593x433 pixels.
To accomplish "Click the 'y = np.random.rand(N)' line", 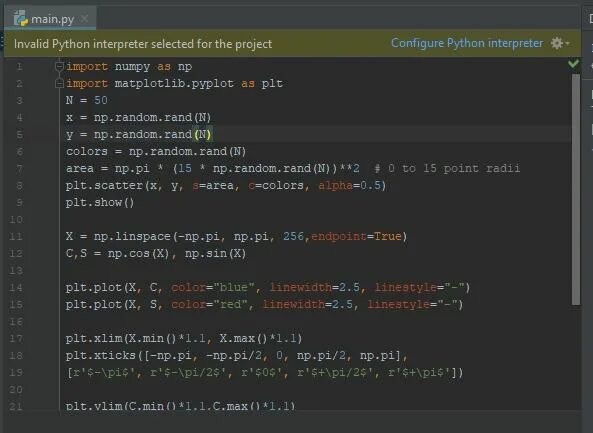I will pos(139,135).
